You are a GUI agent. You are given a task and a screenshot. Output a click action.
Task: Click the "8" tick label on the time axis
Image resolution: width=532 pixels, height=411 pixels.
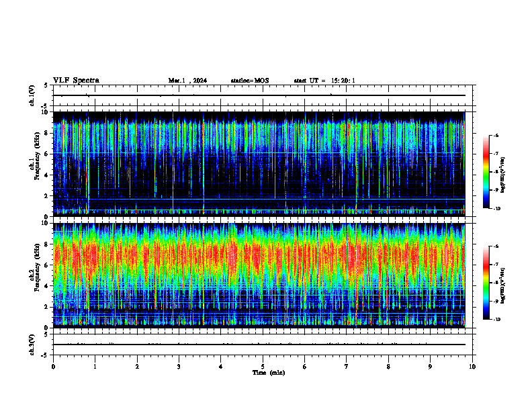(x=388, y=367)
